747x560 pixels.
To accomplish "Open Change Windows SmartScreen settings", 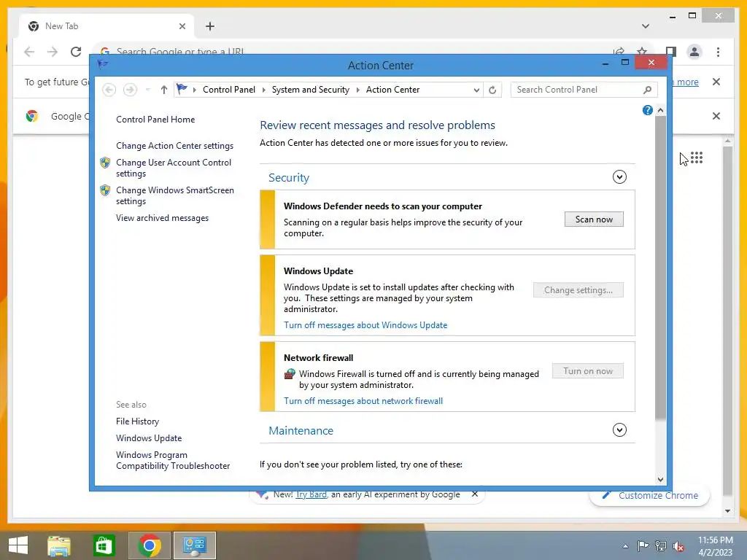I will pyautogui.click(x=175, y=195).
